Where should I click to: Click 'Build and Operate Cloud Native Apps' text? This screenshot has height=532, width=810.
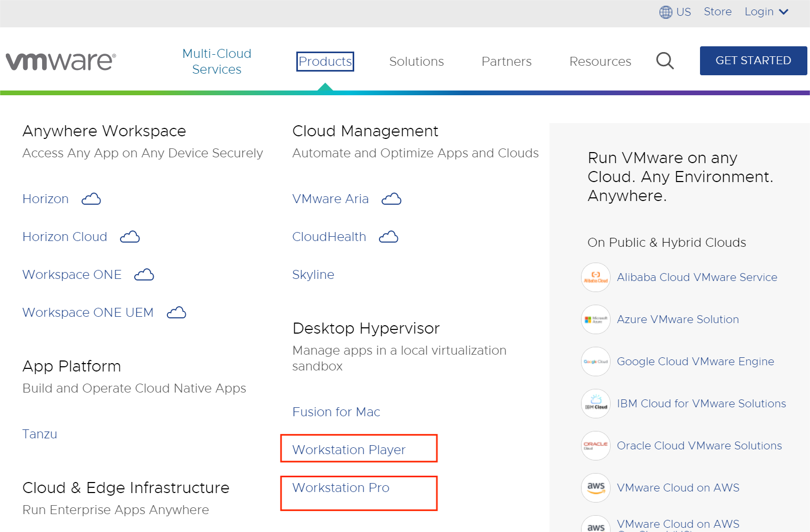click(x=134, y=388)
